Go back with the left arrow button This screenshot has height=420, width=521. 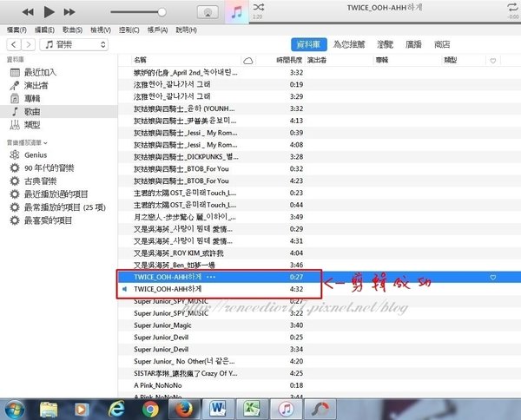tap(14, 44)
